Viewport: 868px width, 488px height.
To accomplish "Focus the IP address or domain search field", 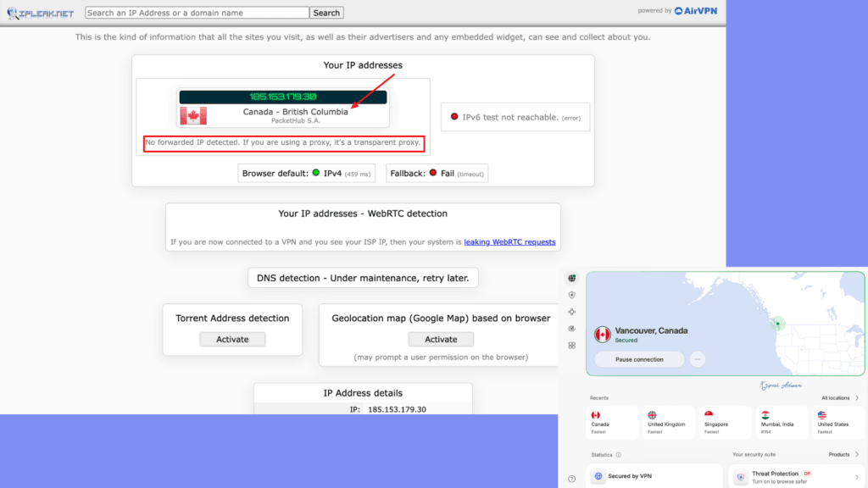I will coord(197,13).
